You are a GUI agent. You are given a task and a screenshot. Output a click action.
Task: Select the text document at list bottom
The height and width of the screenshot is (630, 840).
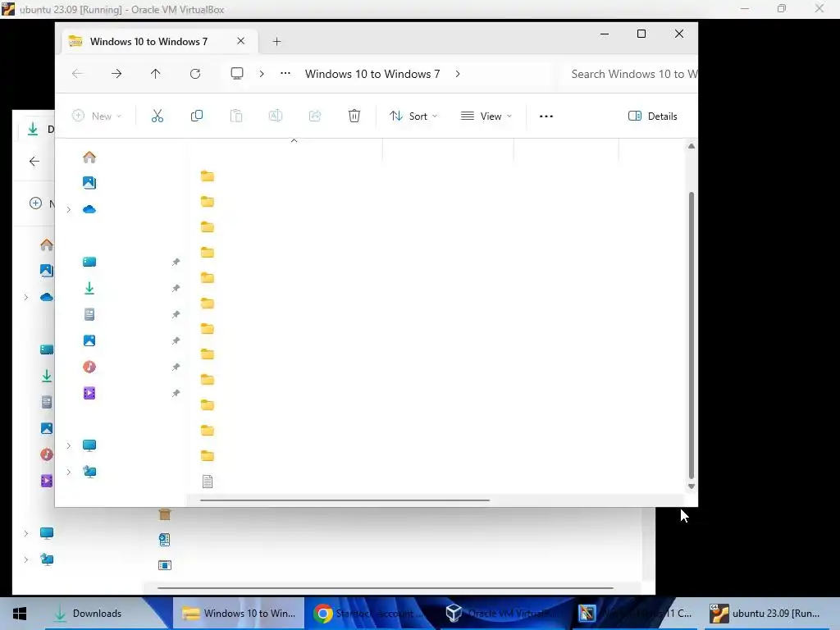point(208,481)
